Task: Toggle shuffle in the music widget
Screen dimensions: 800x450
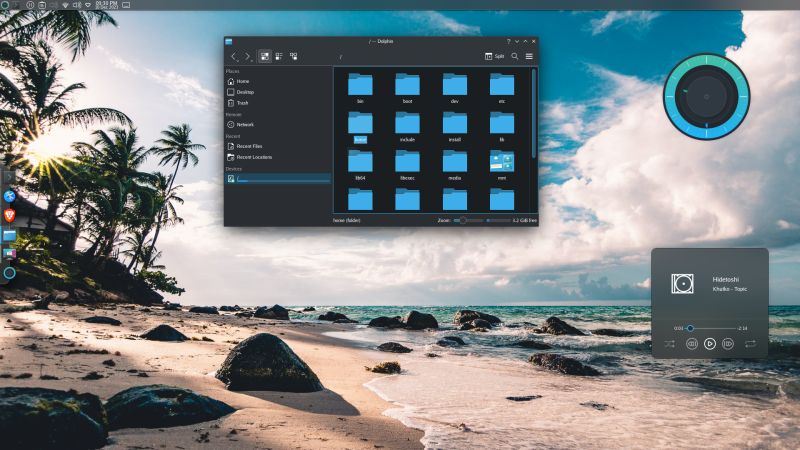Action: click(x=669, y=343)
